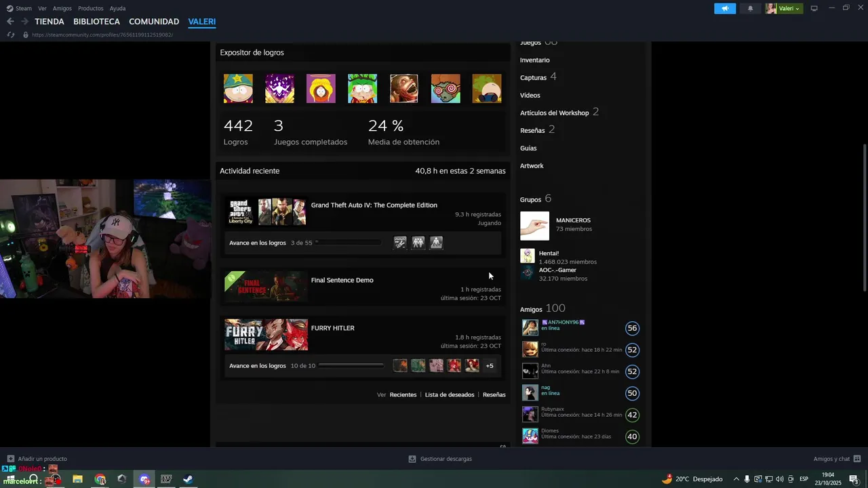Switch to the VALERI profile tab
This screenshot has width=868, height=488.
202,22
